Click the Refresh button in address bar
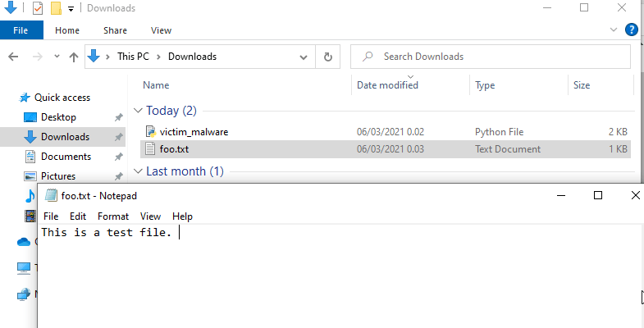 click(x=327, y=57)
